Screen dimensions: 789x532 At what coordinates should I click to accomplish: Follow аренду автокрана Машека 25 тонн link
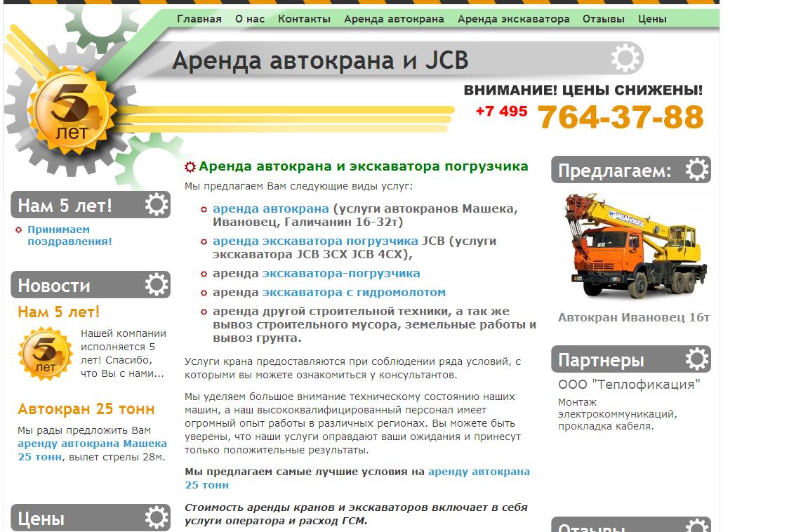click(92, 451)
